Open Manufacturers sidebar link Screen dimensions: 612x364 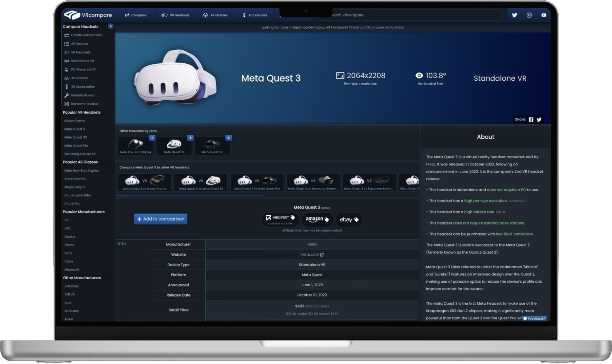point(79,95)
